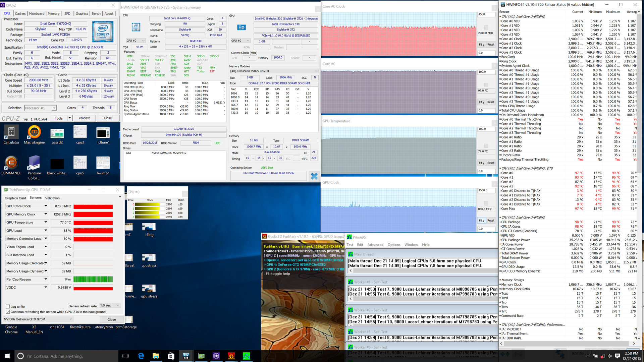
Task: Open the cpustress desktop icon
Action: (x=149, y=258)
